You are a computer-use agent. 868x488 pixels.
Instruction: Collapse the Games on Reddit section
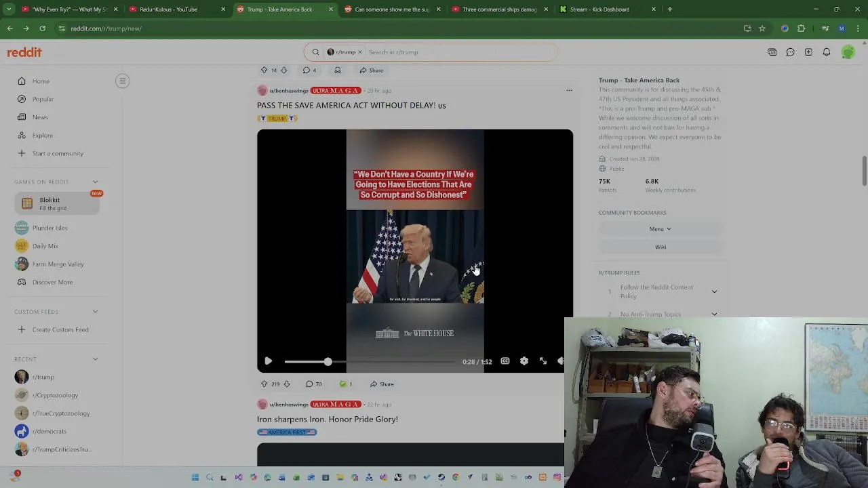(95, 182)
